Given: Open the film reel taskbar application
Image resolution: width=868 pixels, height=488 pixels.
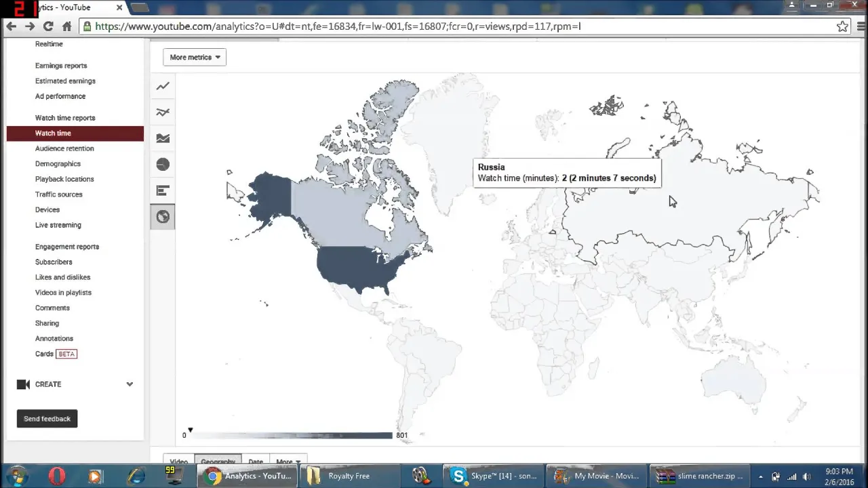Looking at the screenshot, I should 420,476.
